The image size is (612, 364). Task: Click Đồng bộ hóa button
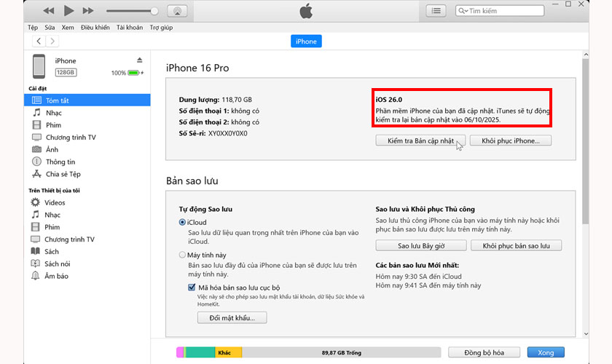(484, 352)
